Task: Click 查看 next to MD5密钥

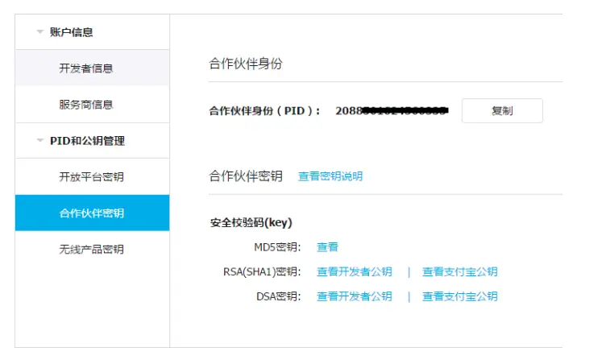Action: point(327,247)
